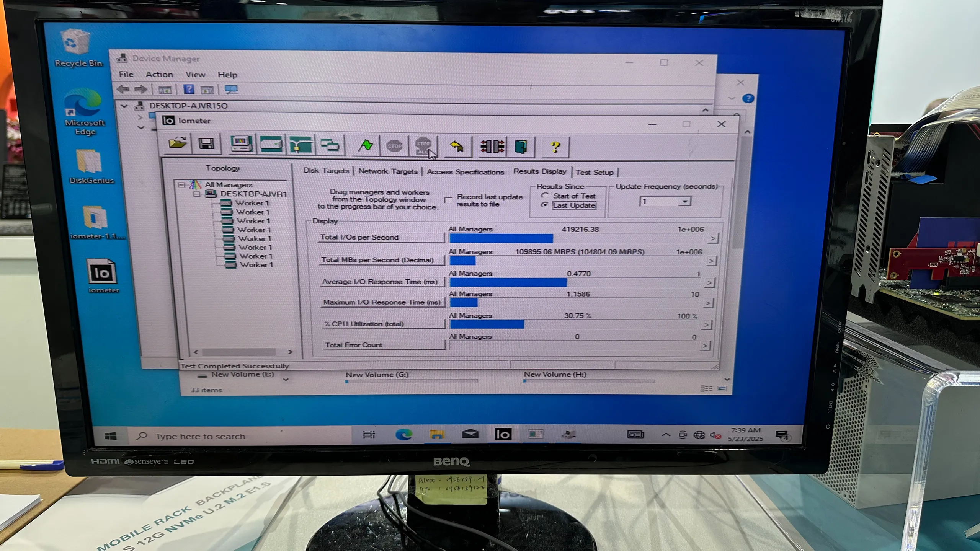Screen dimensions: 980x551
Task: Select Start of Test results option
Action: click(x=545, y=196)
